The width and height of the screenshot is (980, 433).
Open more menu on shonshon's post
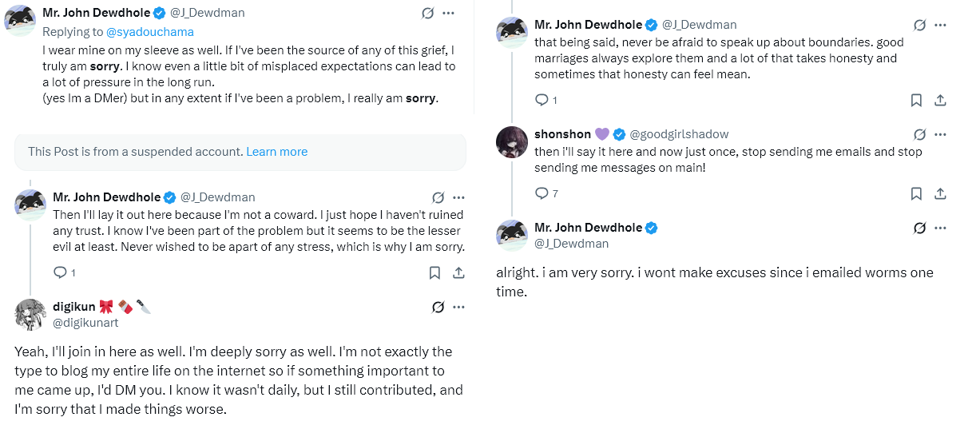[x=940, y=134]
